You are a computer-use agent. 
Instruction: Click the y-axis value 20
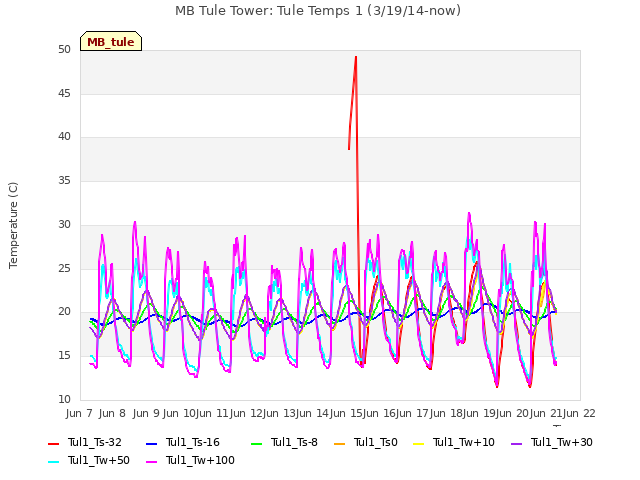point(64,312)
